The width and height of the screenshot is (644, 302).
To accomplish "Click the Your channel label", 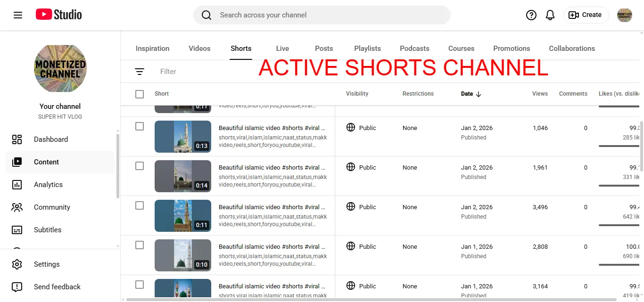I will click(x=60, y=106).
